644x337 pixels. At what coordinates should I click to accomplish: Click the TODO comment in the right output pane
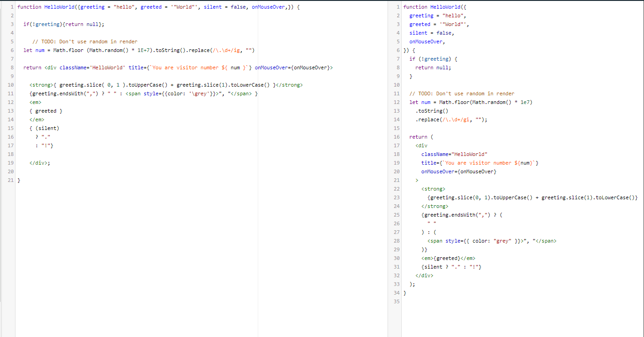462,93
